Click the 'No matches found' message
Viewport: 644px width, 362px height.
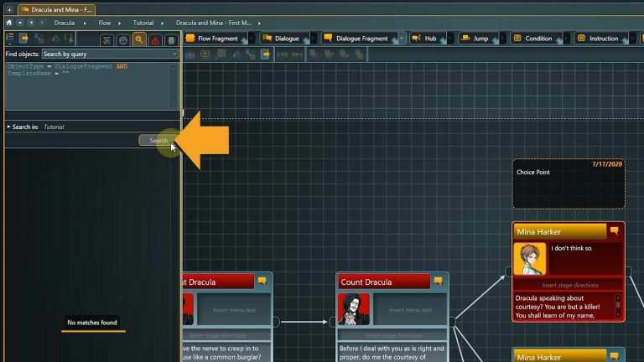pos(92,323)
